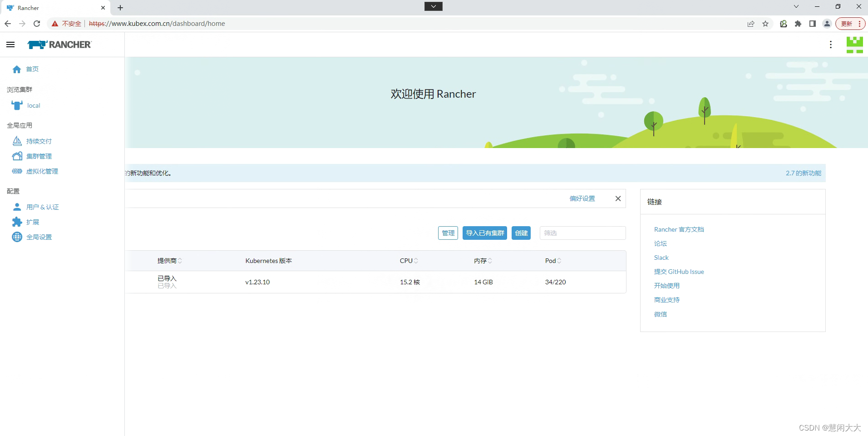
Task: Click the 虚拟化管理 icon
Action: pos(17,171)
